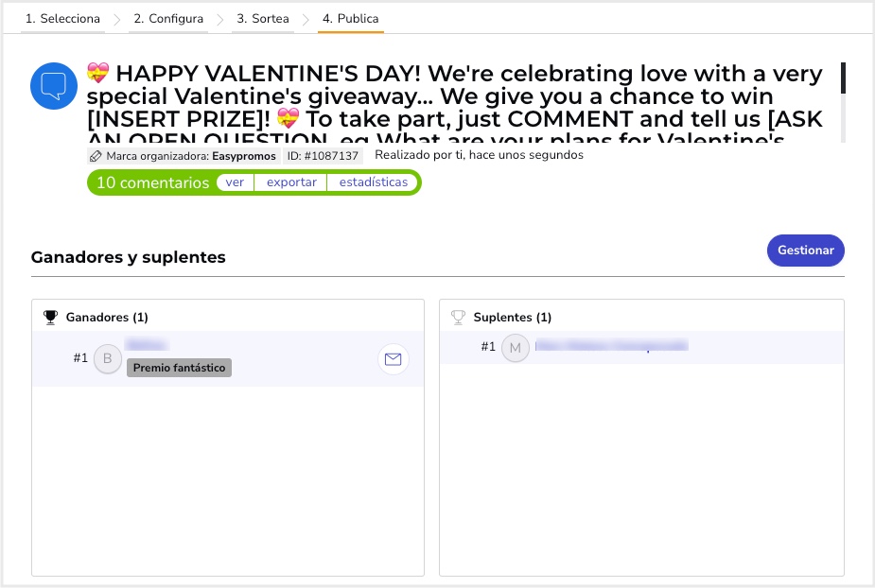Click the blurred alternate name link
Viewport: 875px width, 588px height.
click(x=611, y=346)
